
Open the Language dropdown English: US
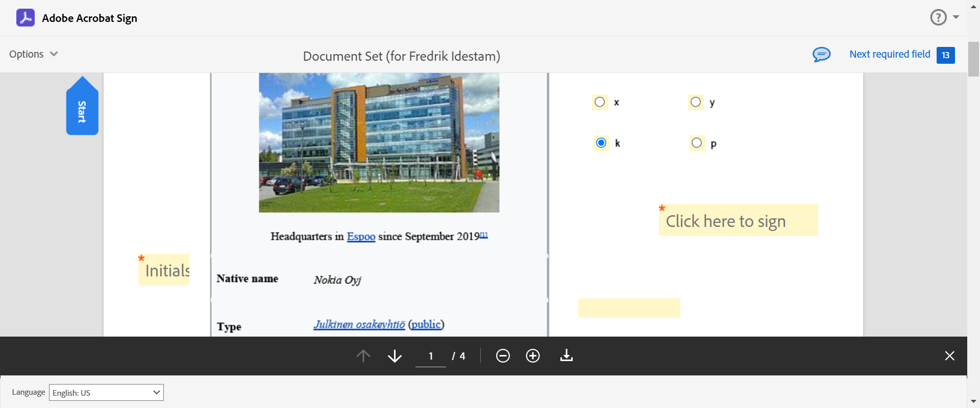click(106, 393)
